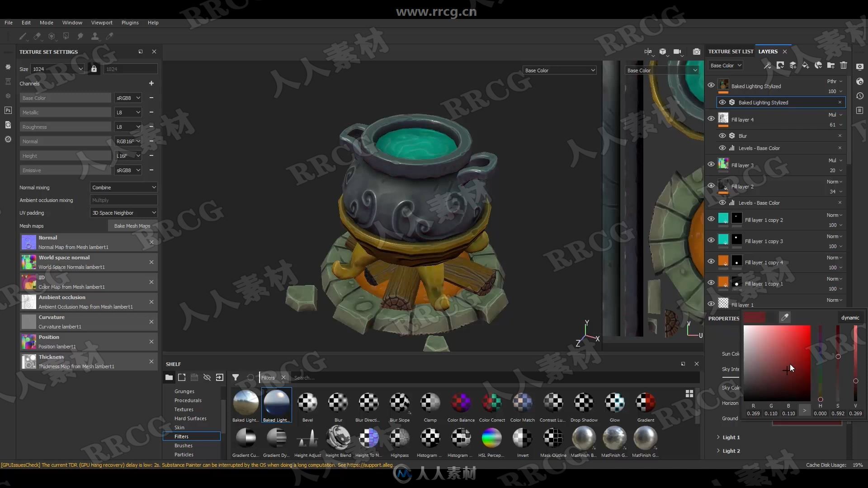
Task: Hide Fill layer 1 copy 2
Action: (x=711, y=219)
